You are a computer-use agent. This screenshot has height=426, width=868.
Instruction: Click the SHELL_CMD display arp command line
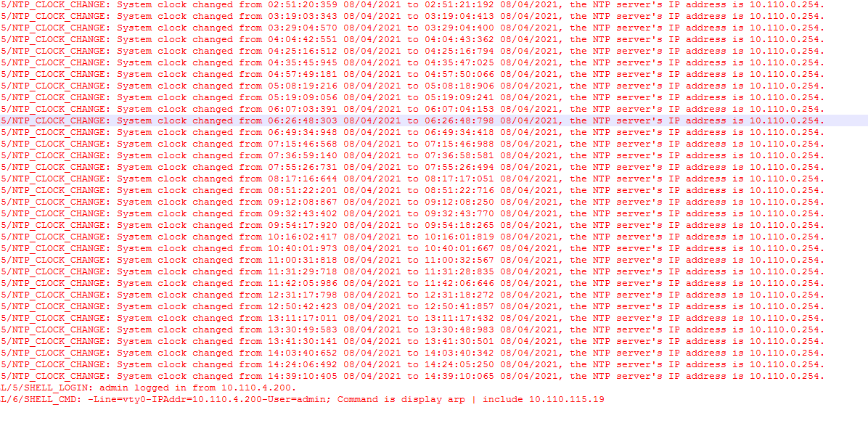(x=302, y=399)
